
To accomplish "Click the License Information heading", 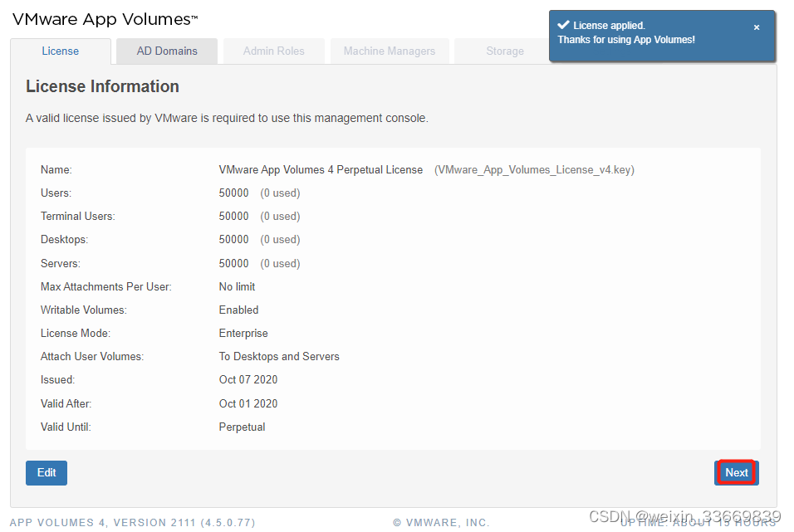I will click(102, 86).
